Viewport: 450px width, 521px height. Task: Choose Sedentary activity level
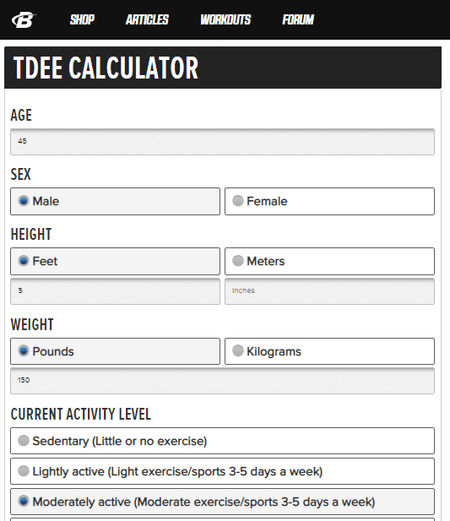coord(222,441)
